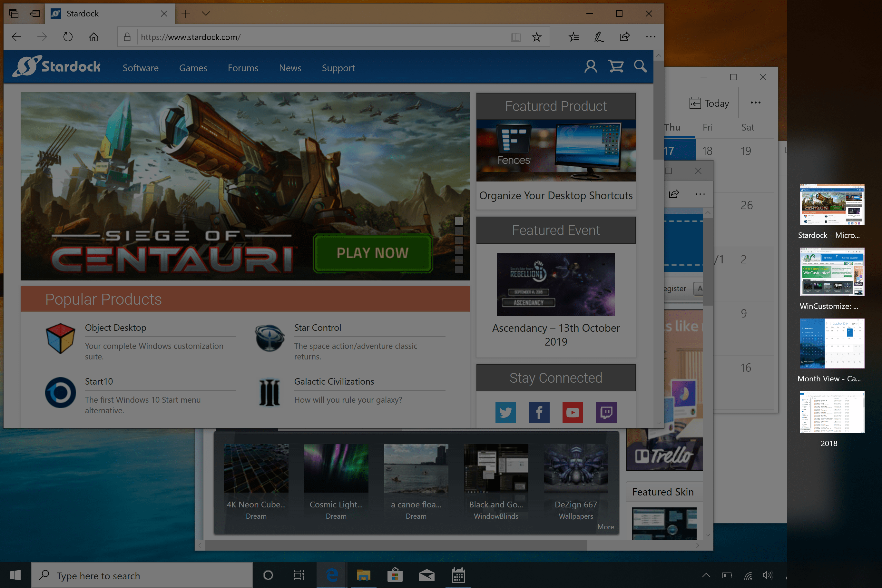Click Today in the Calendar window

point(709,103)
